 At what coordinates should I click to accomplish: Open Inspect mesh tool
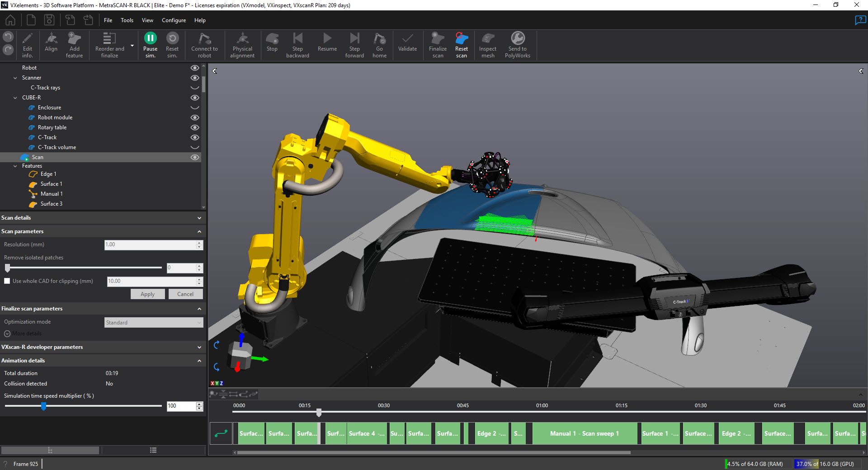(x=488, y=45)
